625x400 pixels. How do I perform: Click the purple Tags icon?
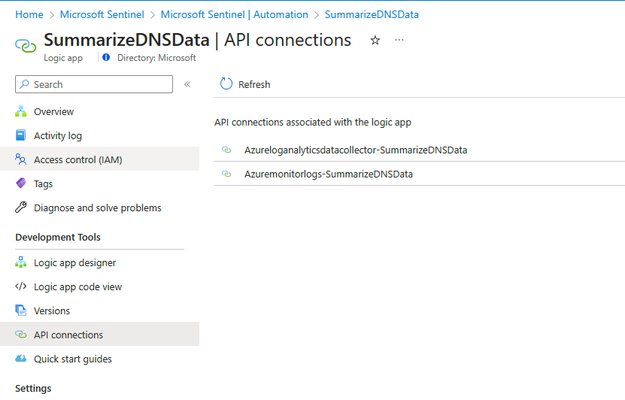[21, 183]
